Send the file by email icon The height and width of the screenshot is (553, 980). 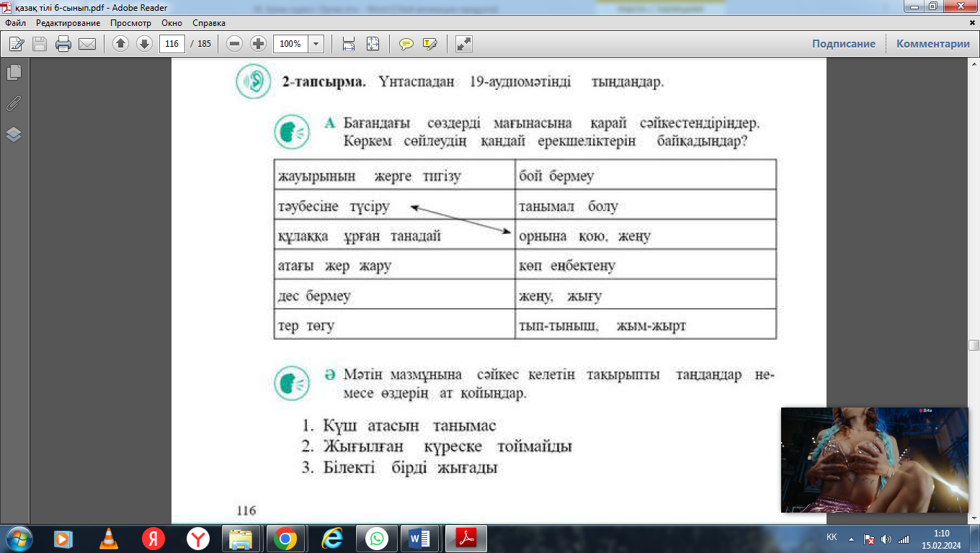pyautogui.click(x=87, y=44)
